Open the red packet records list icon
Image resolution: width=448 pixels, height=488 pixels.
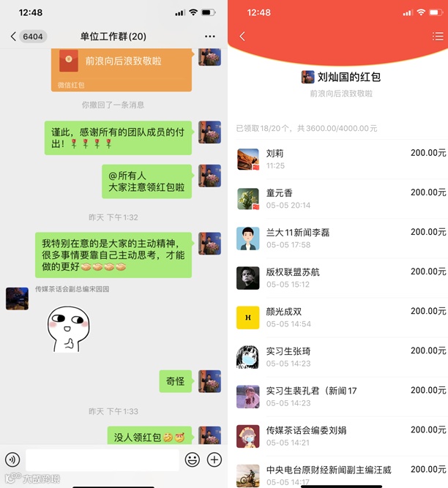[438, 37]
